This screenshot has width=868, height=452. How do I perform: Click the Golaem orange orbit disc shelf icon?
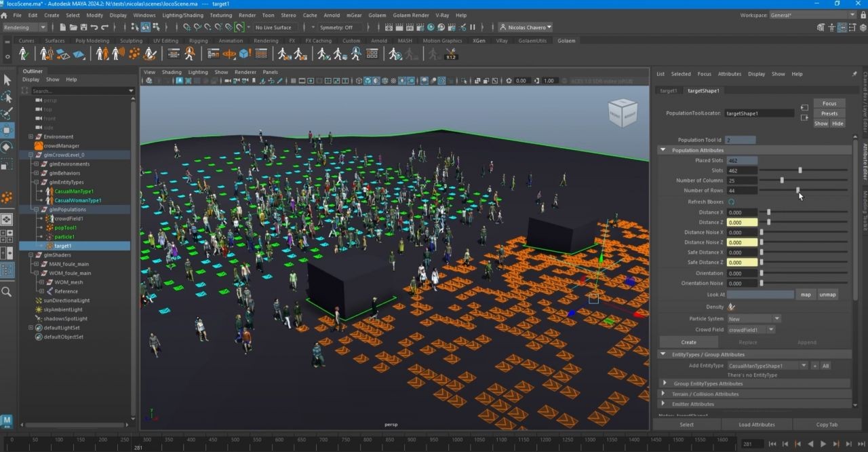click(x=229, y=54)
